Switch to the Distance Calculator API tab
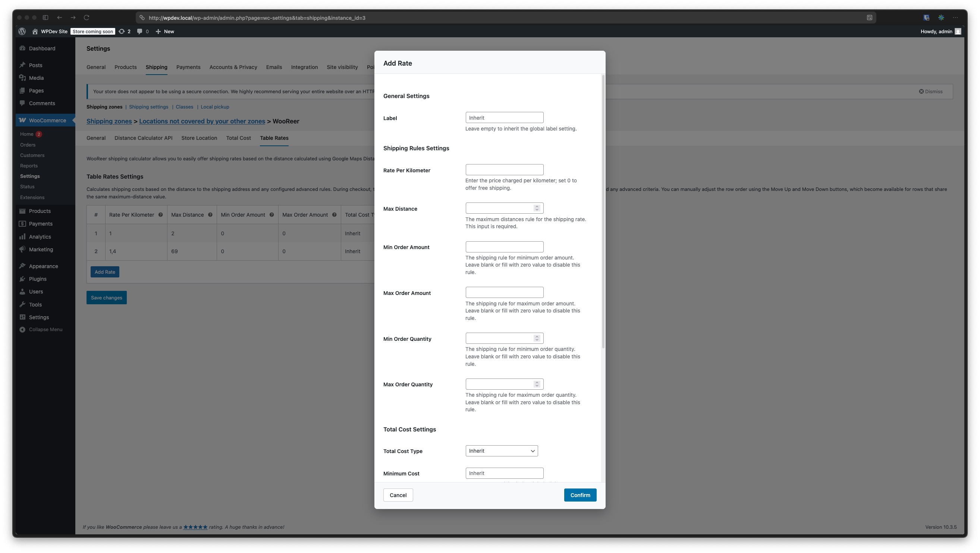The height and width of the screenshot is (553, 980). [144, 138]
